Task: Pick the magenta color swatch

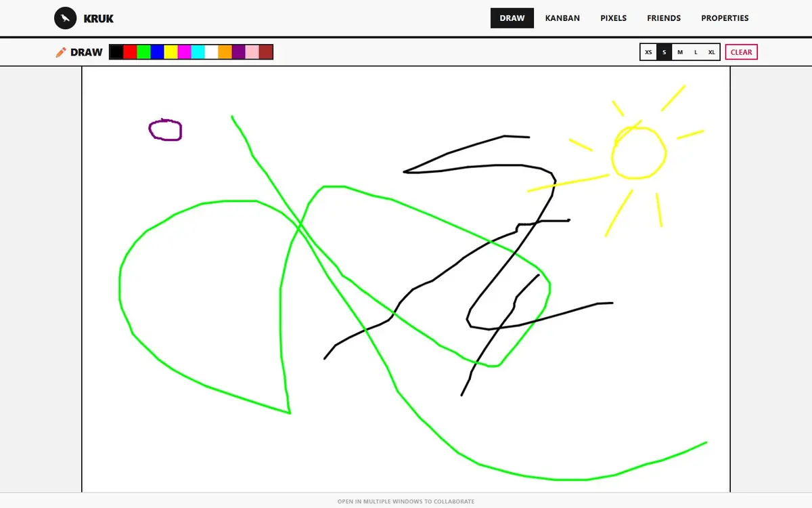Action: click(184, 52)
